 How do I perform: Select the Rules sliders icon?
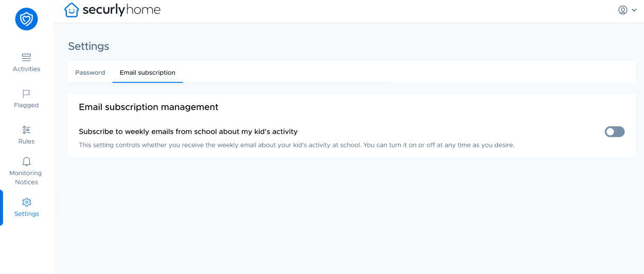(26, 130)
